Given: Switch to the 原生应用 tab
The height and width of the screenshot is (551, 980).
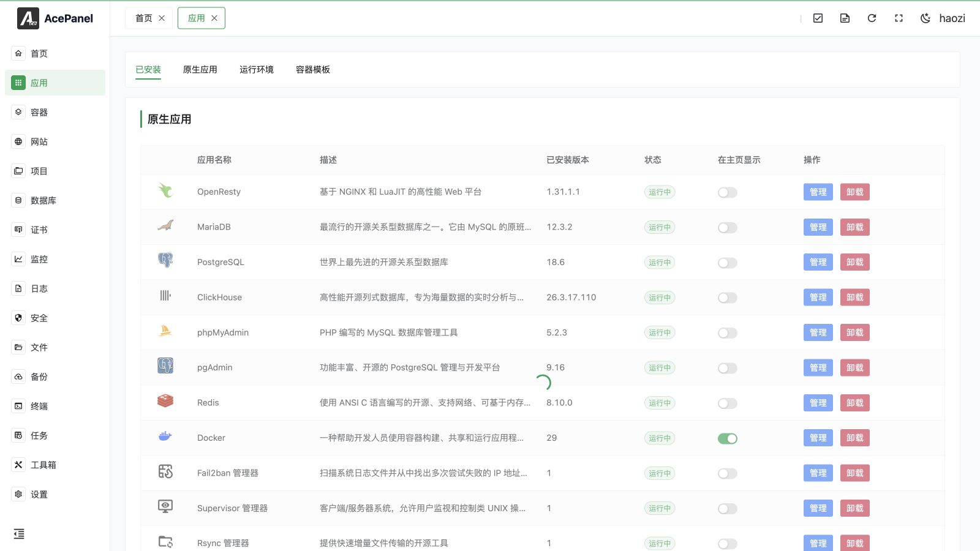Looking at the screenshot, I should (x=200, y=70).
